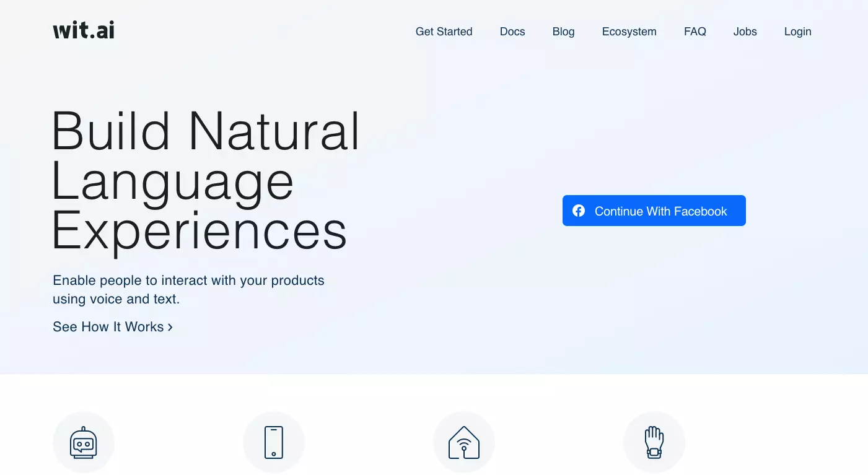Click Continue With Facebook button
This screenshot has height=475, width=868.
(x=654, y=211)
